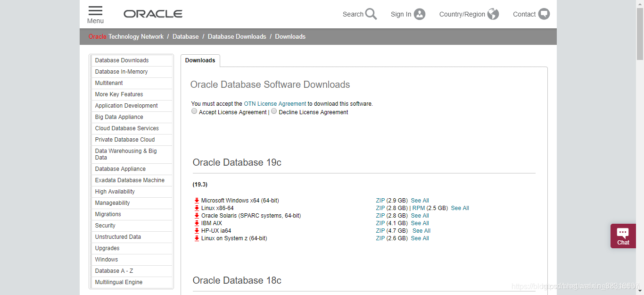Image resolution: width=644 pixels, height=295 pixels.
Task: Open the red Chat widget
Action: (623, 236)
